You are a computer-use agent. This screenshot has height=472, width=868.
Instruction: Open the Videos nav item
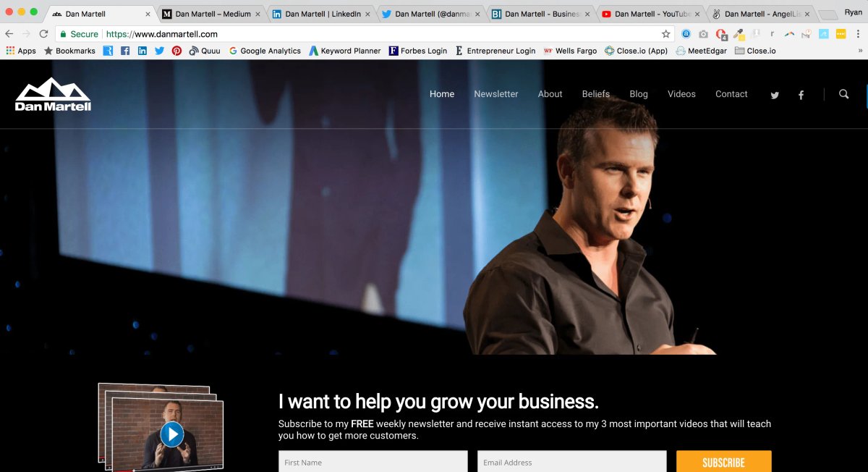click(681, 94)
